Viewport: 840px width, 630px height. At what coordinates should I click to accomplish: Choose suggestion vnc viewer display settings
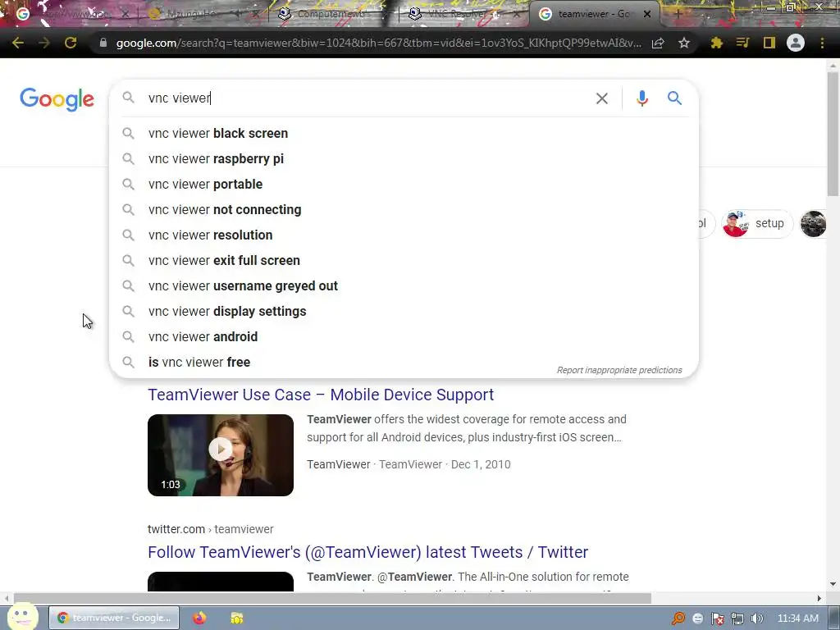click(404, 311)
